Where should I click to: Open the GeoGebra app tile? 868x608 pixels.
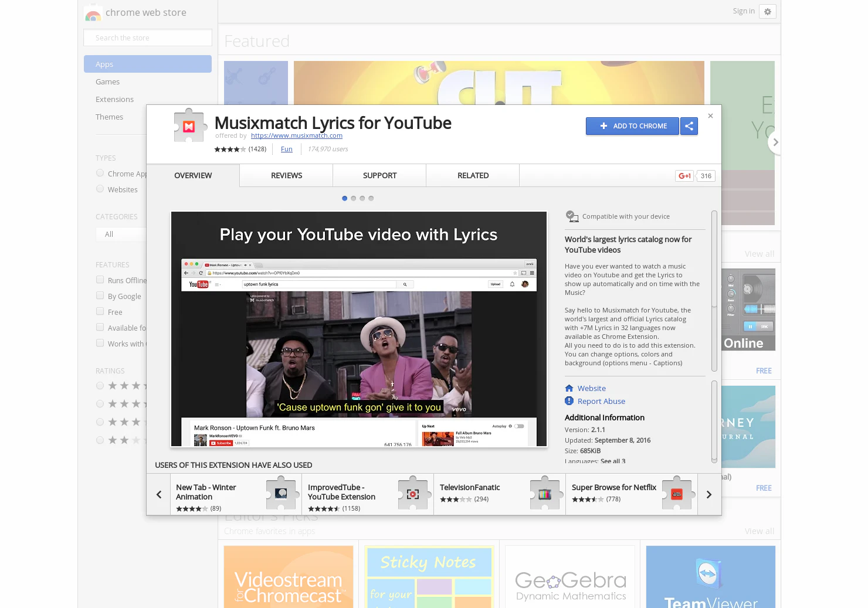pos(570,577)
